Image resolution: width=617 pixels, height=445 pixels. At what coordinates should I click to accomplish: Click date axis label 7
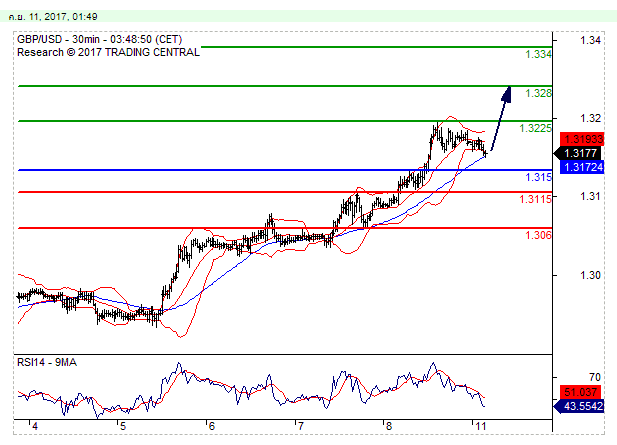(300, 426)
